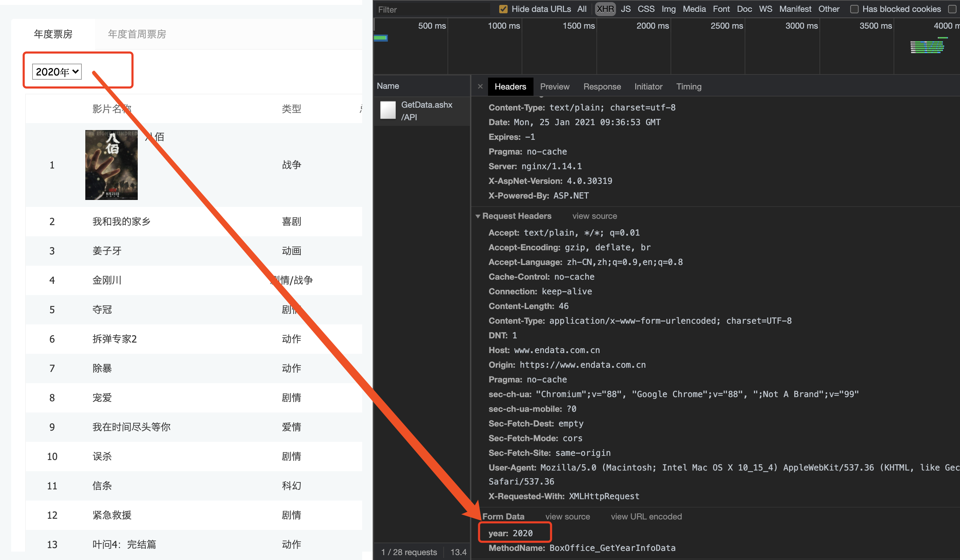The width and height of the screenshot is (960, 560).
Task: Click the 八佰 movie poster thumbnail
Action: click(111, 165)
